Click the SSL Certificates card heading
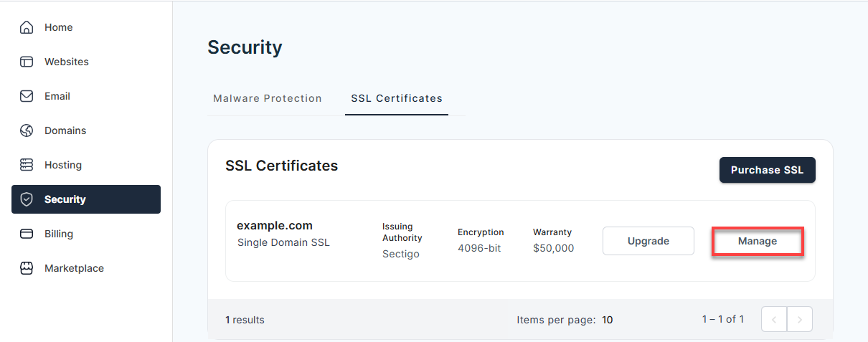The width and height of the screenshot is (868, 342). (281, 166)
